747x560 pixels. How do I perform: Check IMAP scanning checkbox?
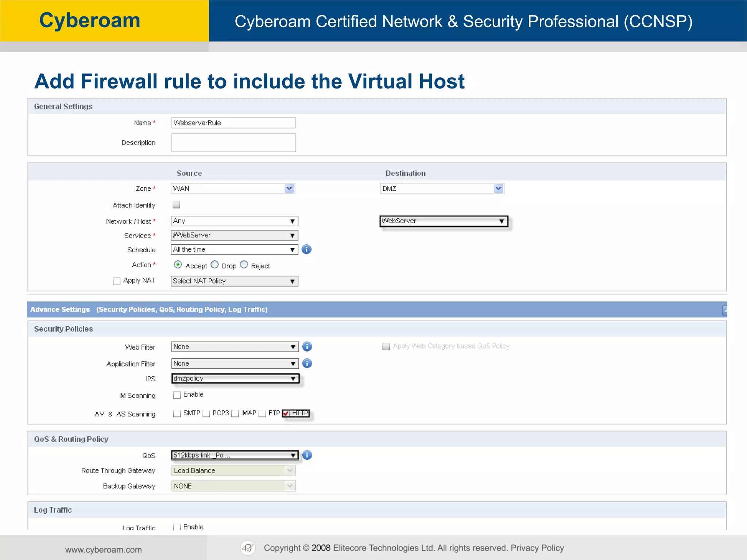(235, 413)
